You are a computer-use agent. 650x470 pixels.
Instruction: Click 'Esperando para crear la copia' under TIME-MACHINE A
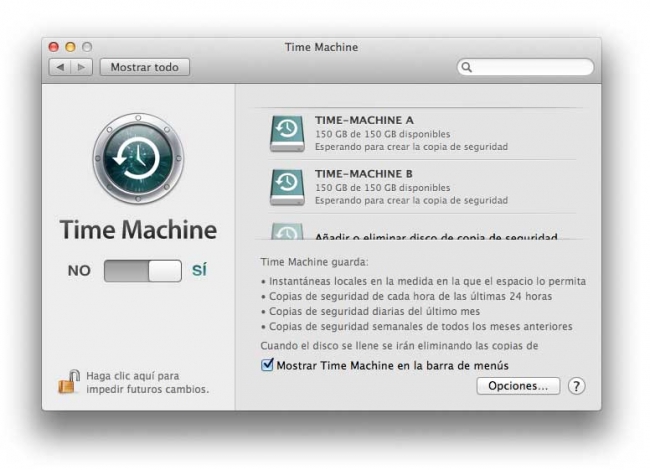point(411,147)
